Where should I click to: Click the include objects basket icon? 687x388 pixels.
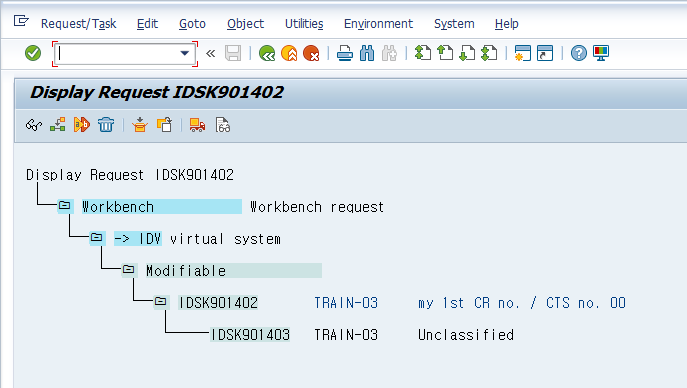pos(140,125)
